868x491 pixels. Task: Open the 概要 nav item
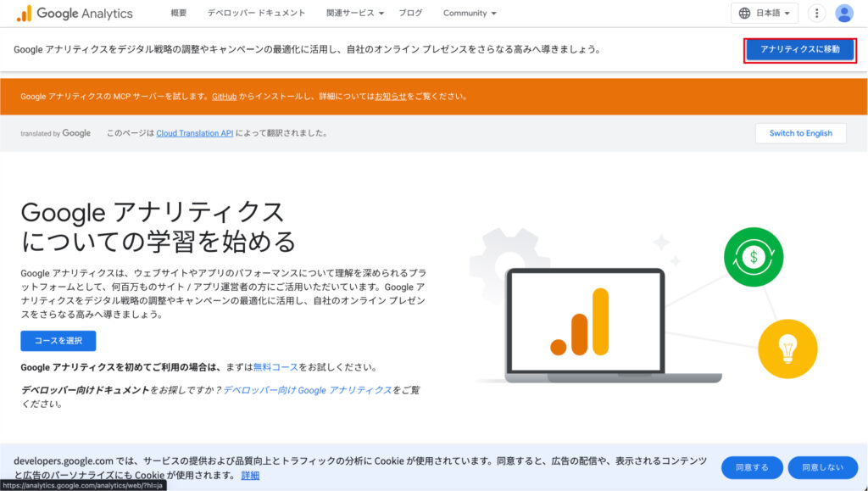(178, 14)
